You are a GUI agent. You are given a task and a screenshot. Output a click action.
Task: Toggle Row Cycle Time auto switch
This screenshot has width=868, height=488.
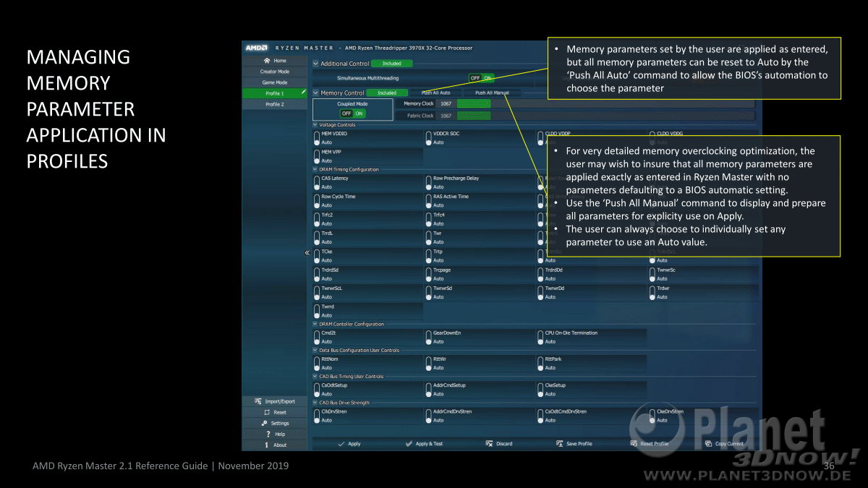[317, 200]
